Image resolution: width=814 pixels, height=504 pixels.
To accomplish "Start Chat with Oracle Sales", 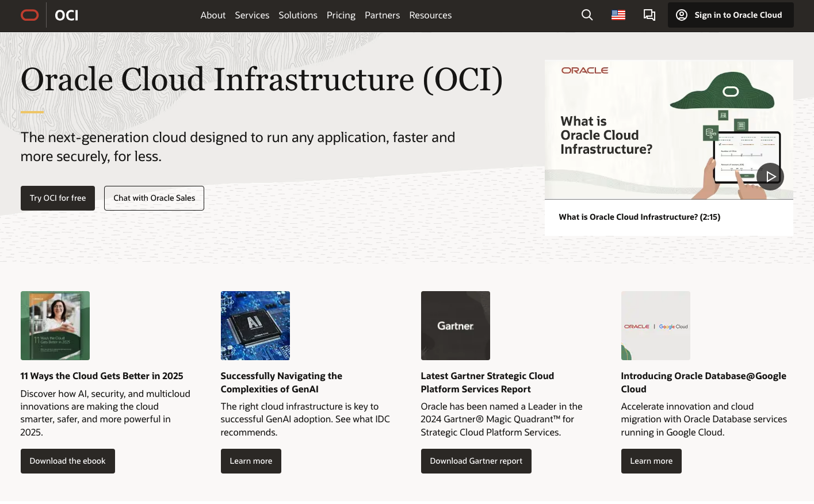I will [x=154, y=198].
